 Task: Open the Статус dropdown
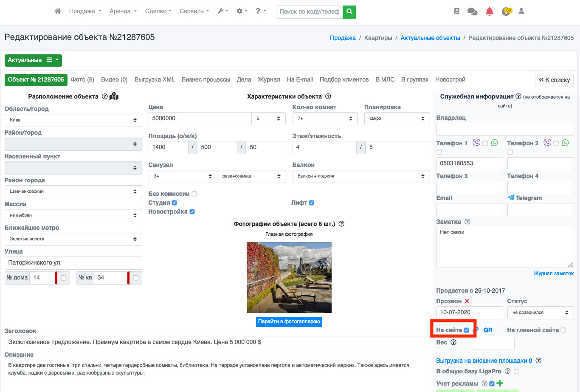tap(540, 313)
